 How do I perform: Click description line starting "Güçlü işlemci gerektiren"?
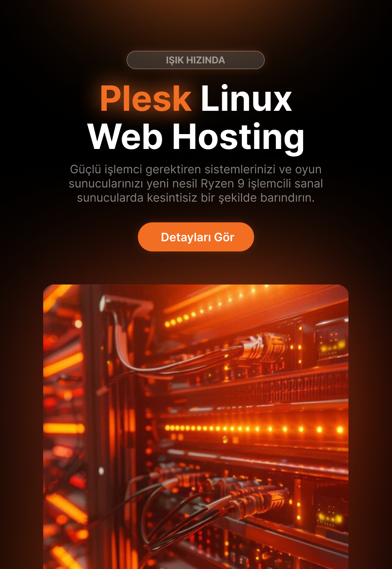196,169
